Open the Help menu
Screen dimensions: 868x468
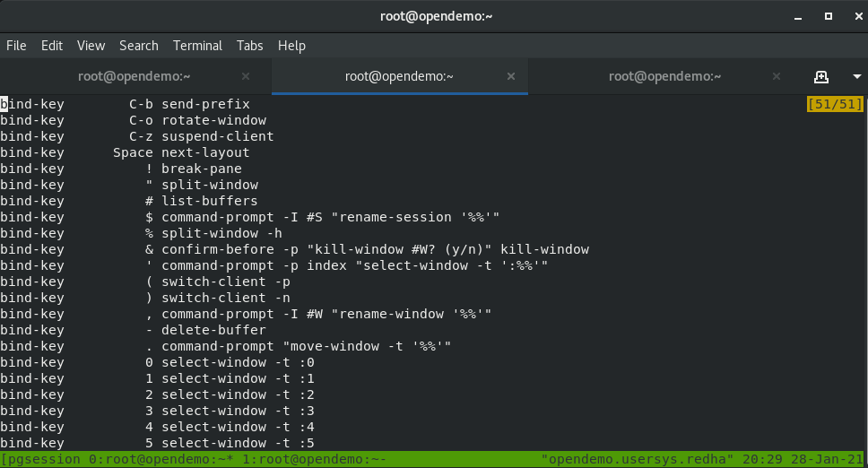(x=291, y=46)
